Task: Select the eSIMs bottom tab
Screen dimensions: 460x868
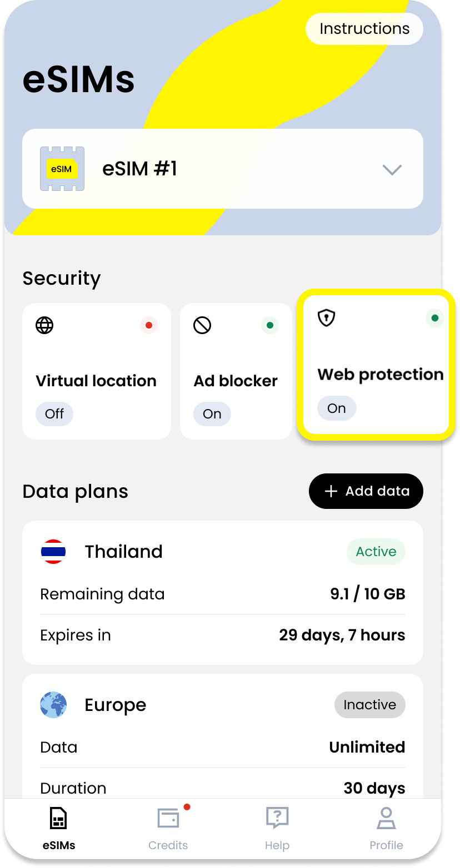Action: 59,828
